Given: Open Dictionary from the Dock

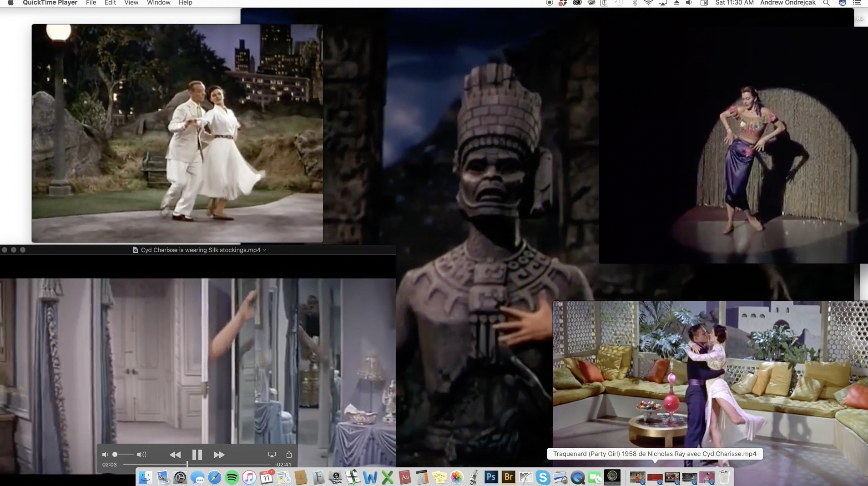Looking at the screenshot, I should (405, 477).
